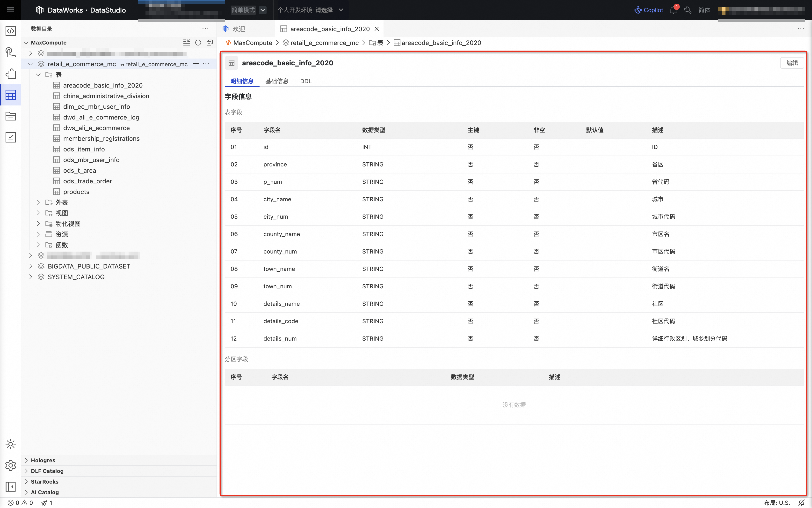Image resolution: width=812 pixels, height=508 pixels.
Task: Open the products table
Action: (x=76, y=192)
